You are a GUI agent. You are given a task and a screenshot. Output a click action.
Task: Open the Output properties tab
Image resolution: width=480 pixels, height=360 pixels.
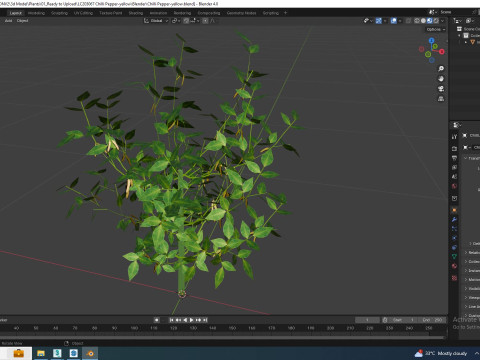[454, 158]
